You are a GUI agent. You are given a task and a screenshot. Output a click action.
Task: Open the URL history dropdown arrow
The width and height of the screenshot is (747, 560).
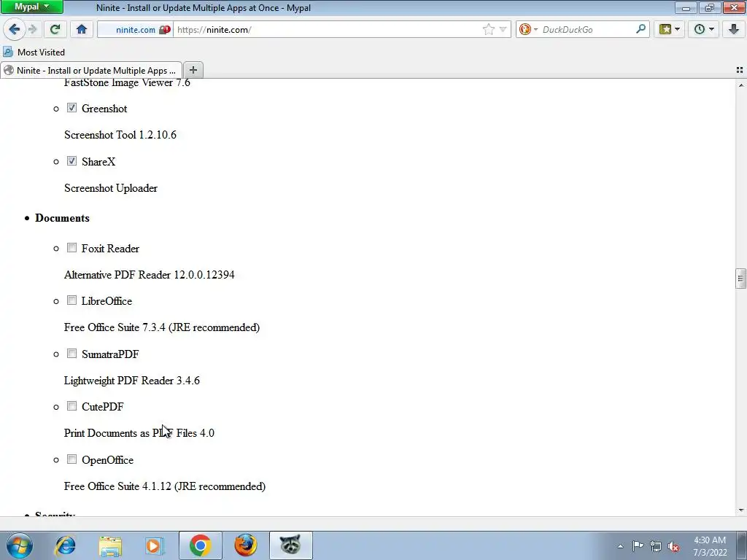point(503,29)
